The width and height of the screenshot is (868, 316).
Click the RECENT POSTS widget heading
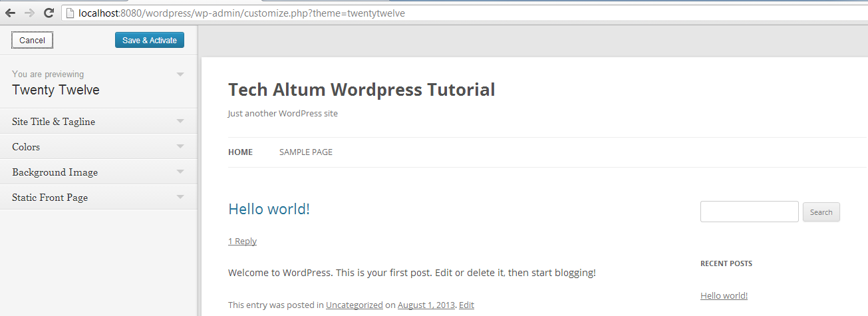click(x=726, y=264)
